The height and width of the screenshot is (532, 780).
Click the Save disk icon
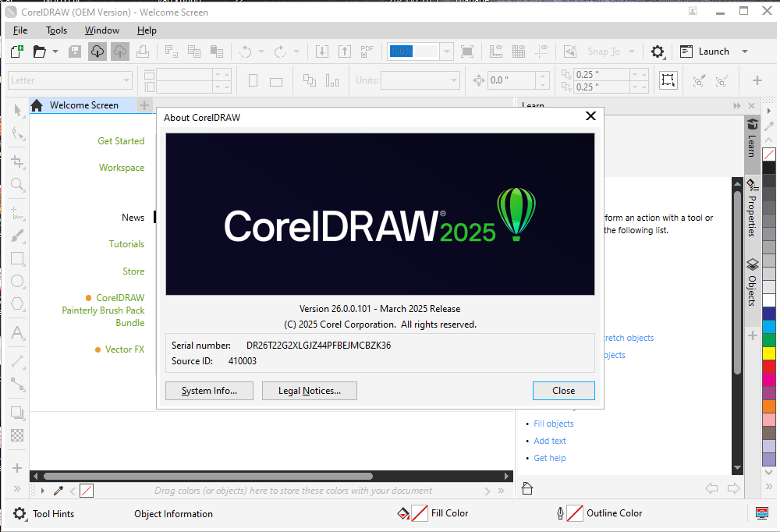click(x=75, y=51)
